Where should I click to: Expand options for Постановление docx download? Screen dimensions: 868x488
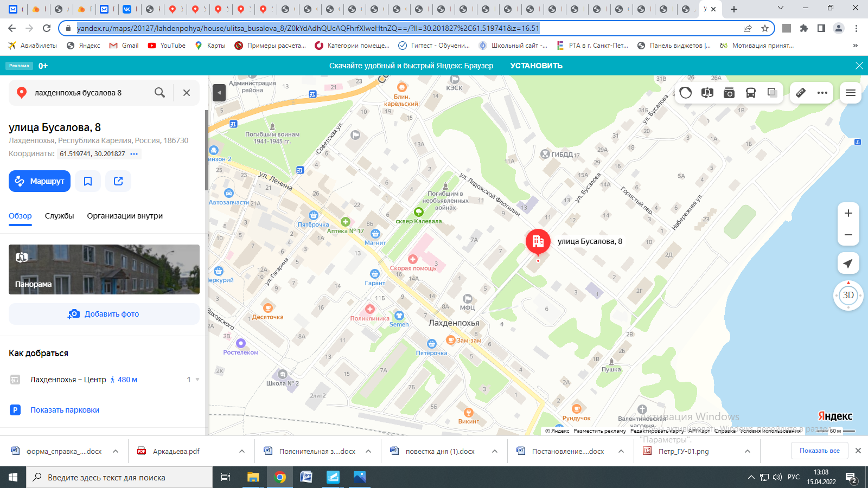(x=621, y=451)
